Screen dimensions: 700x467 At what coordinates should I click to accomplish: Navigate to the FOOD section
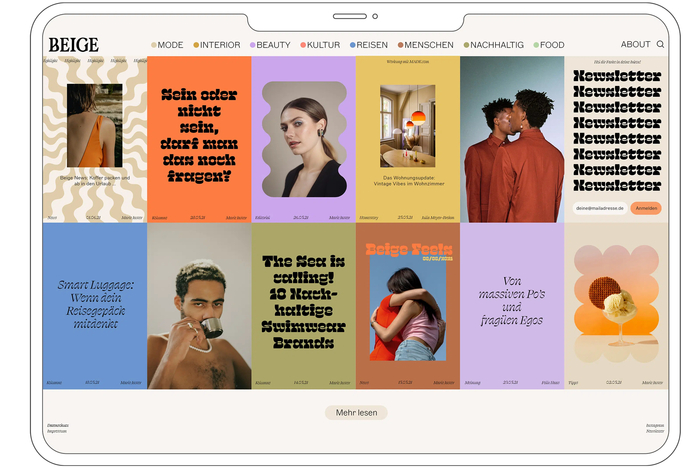point(552,45)
